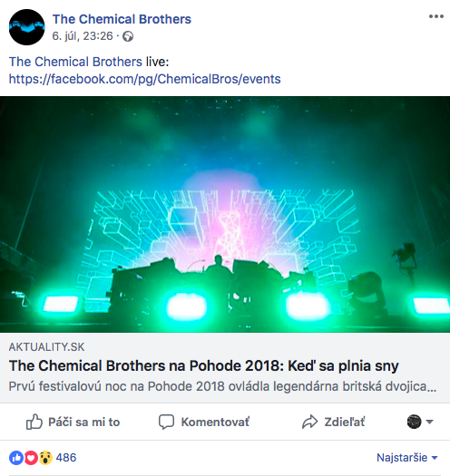This screenshot has height=476, width=450.
Task: Open the Pohode 2018 article headline
Action: (203, 365)
